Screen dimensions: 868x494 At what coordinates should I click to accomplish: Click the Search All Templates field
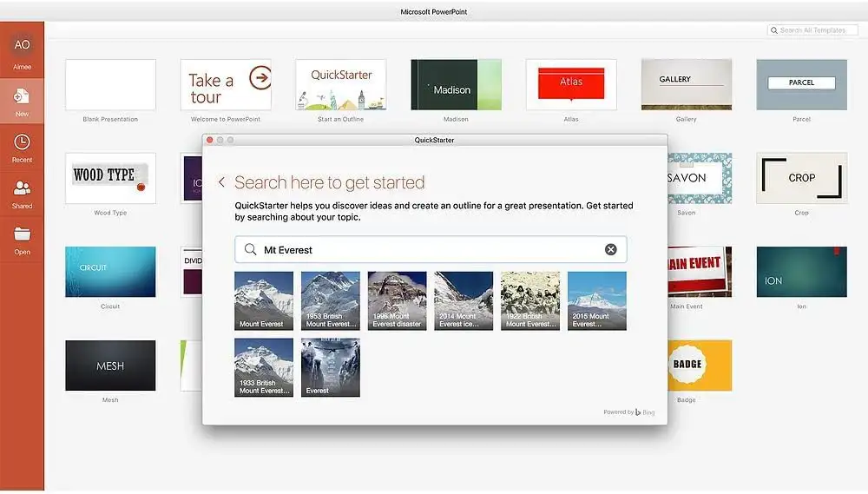click(812, 30)
